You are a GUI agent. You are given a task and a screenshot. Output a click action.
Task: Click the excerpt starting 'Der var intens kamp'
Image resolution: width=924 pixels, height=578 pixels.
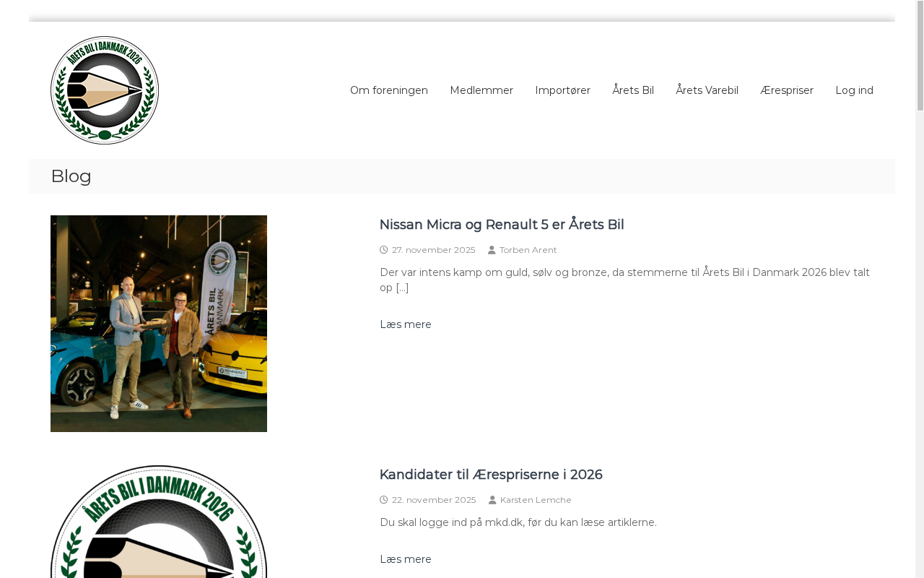pos(624,280)
